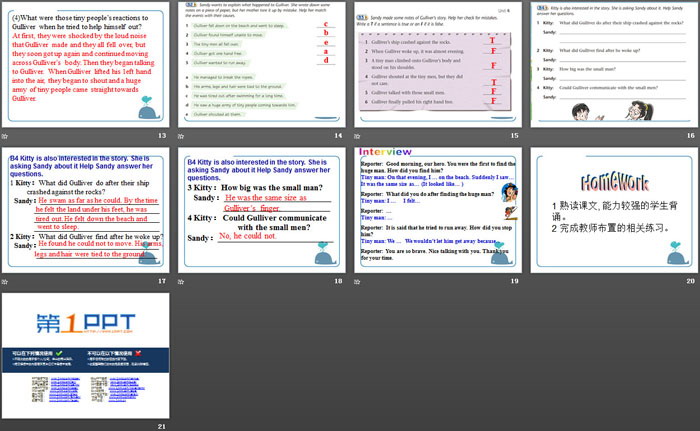
Task: Select slide 13 about tiny people's reactions
Action: pyautogui.click(x=86, y=65)
